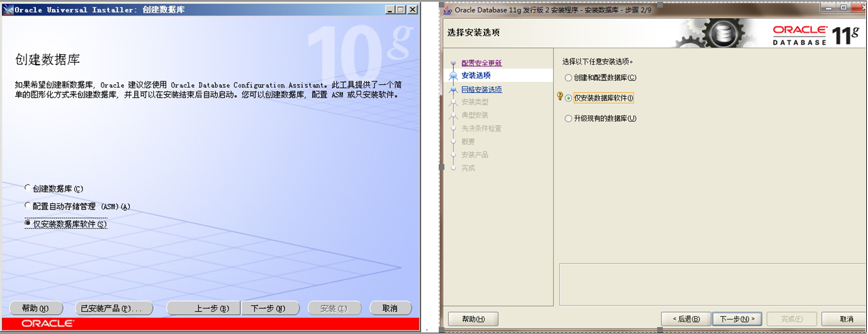Click 安装产品 step in 11g sidebar
The image size is (868, 334).
(x=475, y=155)
